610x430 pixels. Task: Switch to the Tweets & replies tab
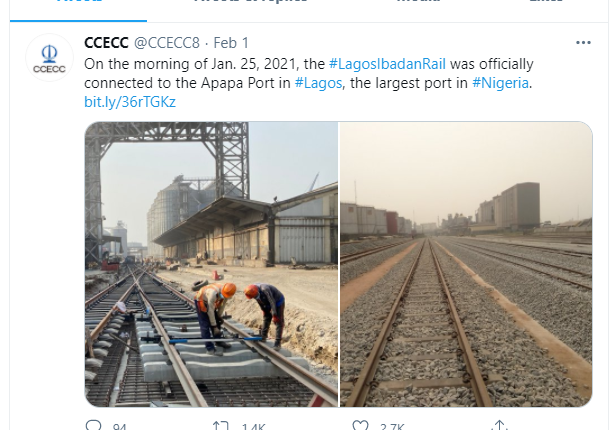235,4
